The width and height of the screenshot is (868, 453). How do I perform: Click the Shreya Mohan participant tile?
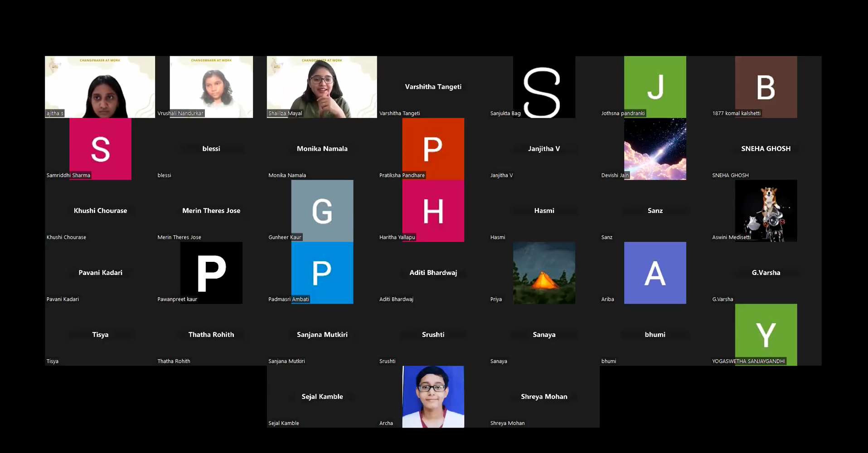click(x=544, y=396)
